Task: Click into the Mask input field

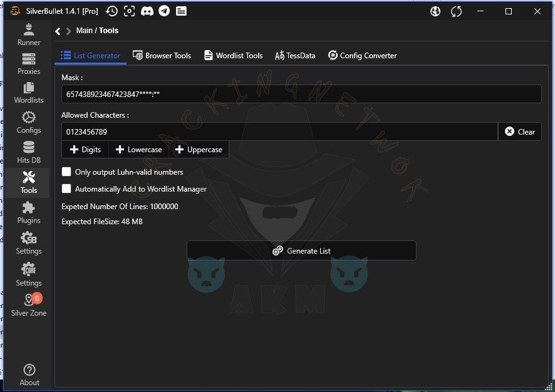Action: coord(301,94)
